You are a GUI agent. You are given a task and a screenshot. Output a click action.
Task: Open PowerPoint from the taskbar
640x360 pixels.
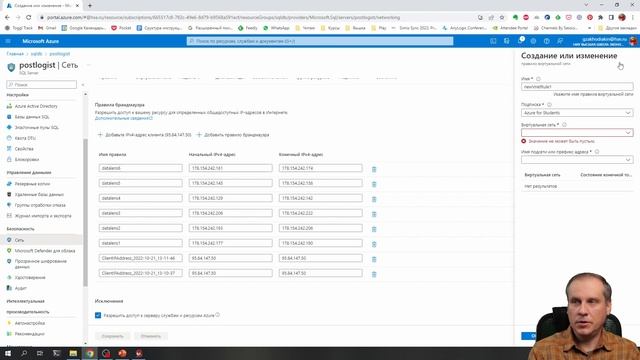(122, 353)
